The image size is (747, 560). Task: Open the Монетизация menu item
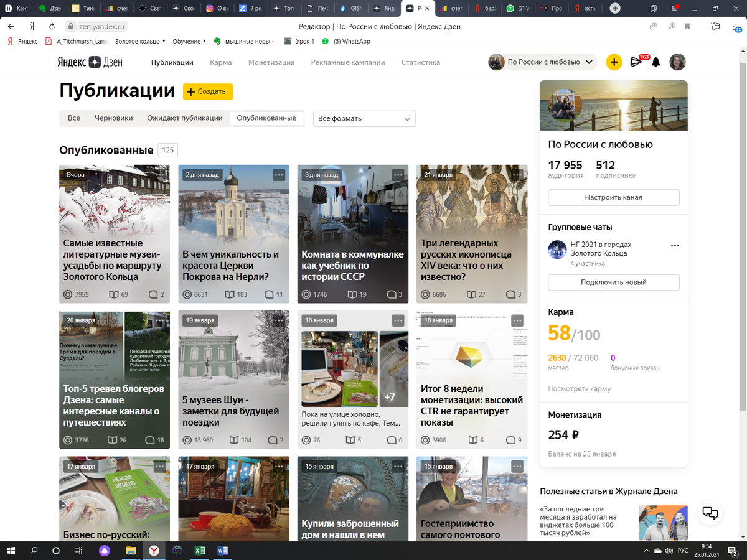[271, 62]
